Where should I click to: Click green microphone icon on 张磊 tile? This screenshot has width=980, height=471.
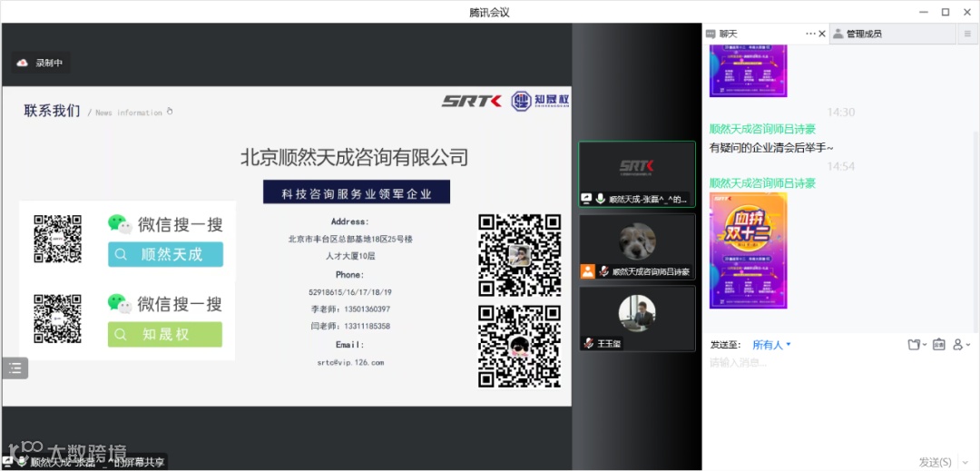click(x=601, y=200)
